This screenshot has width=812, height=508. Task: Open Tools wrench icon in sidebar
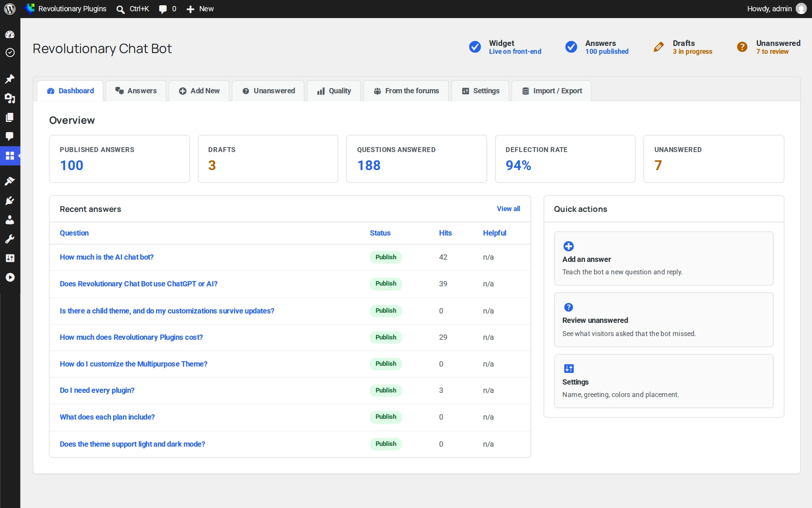click(x=10, y=239)
